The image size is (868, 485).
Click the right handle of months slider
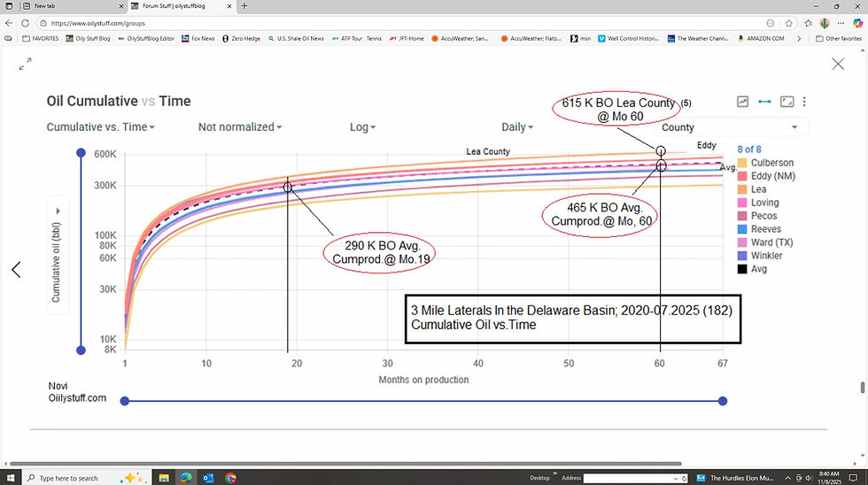(723, 401)
